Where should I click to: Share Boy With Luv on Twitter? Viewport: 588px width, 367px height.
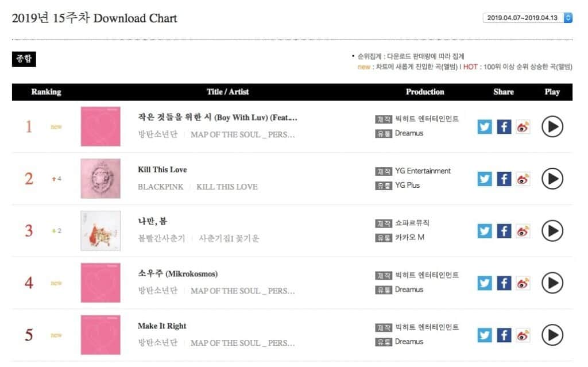point(485,126)
